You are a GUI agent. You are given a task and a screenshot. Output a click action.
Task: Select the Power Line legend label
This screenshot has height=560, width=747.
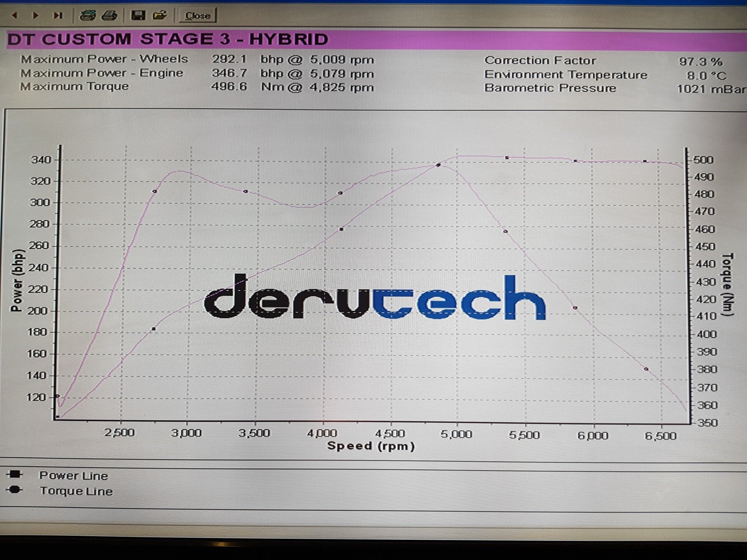pos(73,476)
